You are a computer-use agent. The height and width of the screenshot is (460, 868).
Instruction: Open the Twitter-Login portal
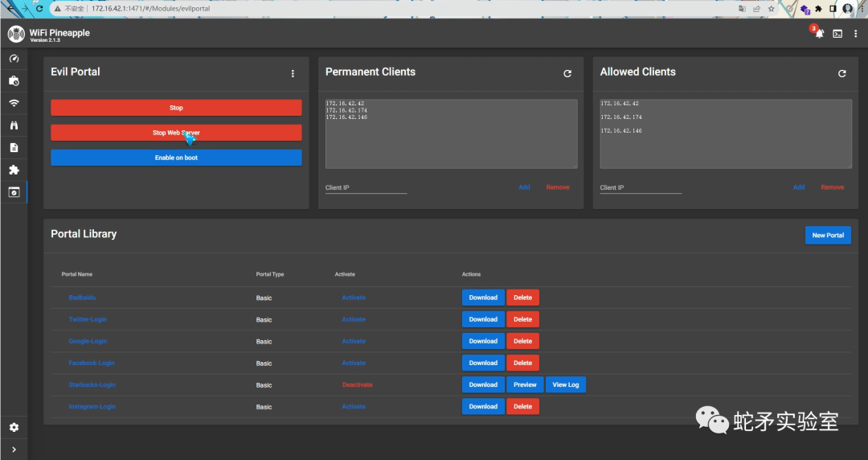(x=88, y=319)
